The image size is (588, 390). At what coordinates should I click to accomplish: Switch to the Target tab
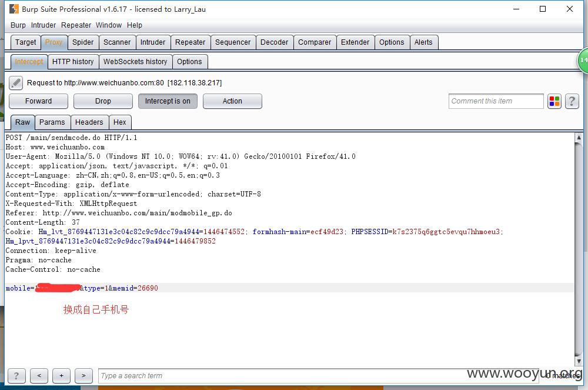25,42
